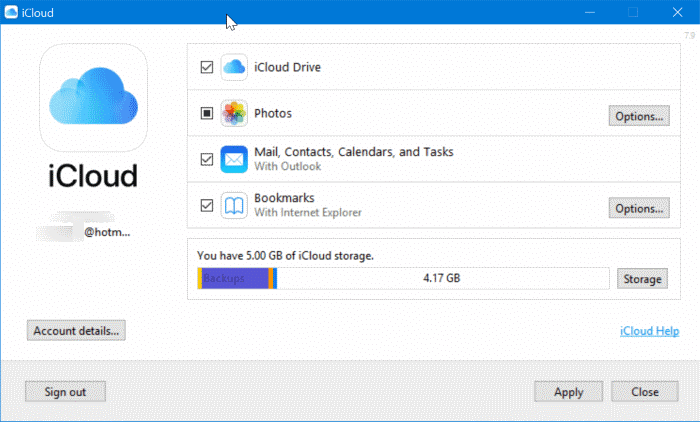Click the 'Bookmarks' label

coord(284,198)
